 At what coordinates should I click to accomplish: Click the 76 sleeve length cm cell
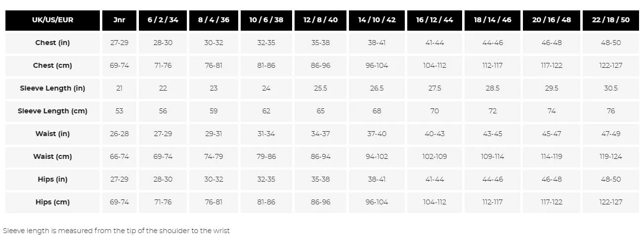pyautogui.click(x=611, y=111)
